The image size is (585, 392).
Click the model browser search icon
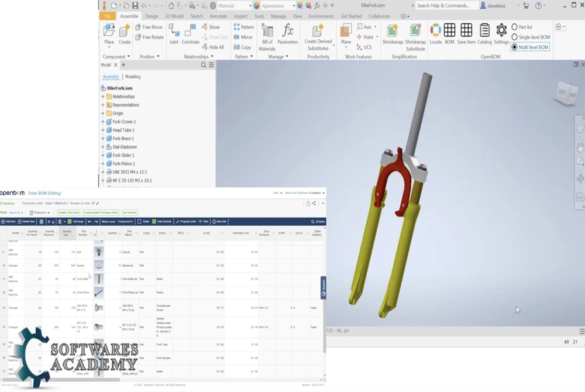pos(204,65)
